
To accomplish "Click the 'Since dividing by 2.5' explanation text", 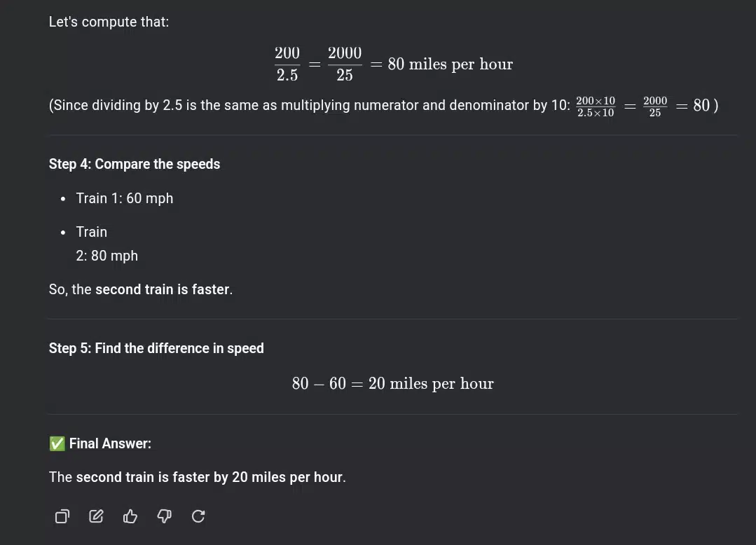I will (x=309, y=105).
